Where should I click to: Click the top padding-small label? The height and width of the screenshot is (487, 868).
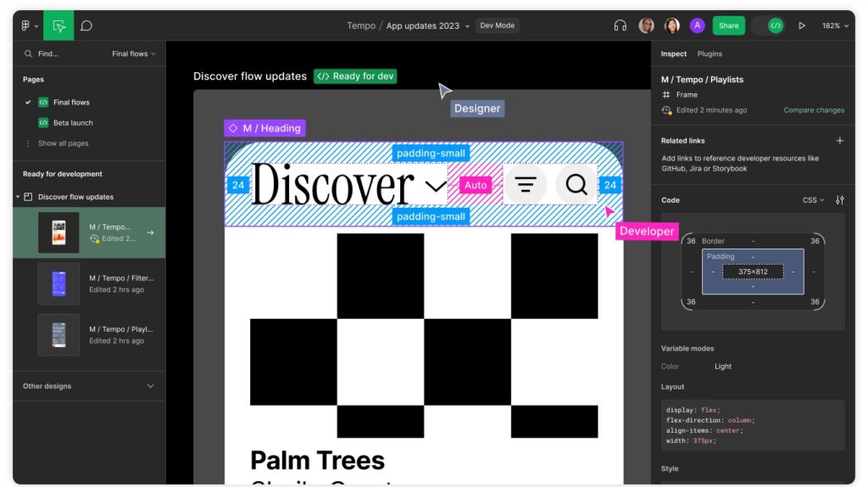click(x=431, y=154)
